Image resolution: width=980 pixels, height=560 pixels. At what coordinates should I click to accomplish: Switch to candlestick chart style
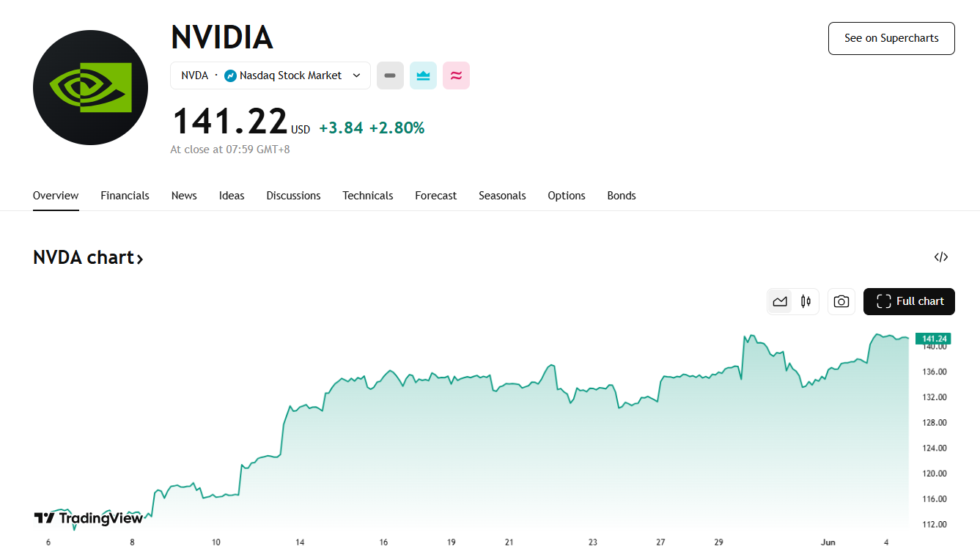click(x=806, y=301)
